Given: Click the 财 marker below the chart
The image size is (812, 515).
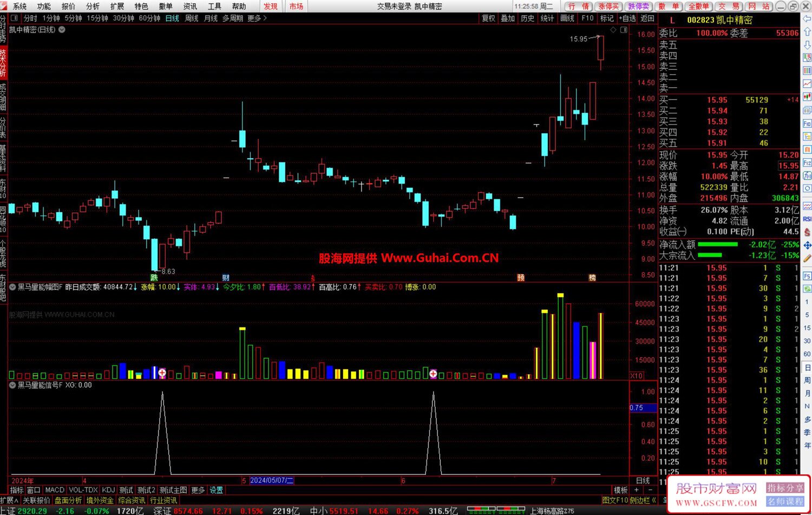Looking at the screenshot, I should 226,278.
